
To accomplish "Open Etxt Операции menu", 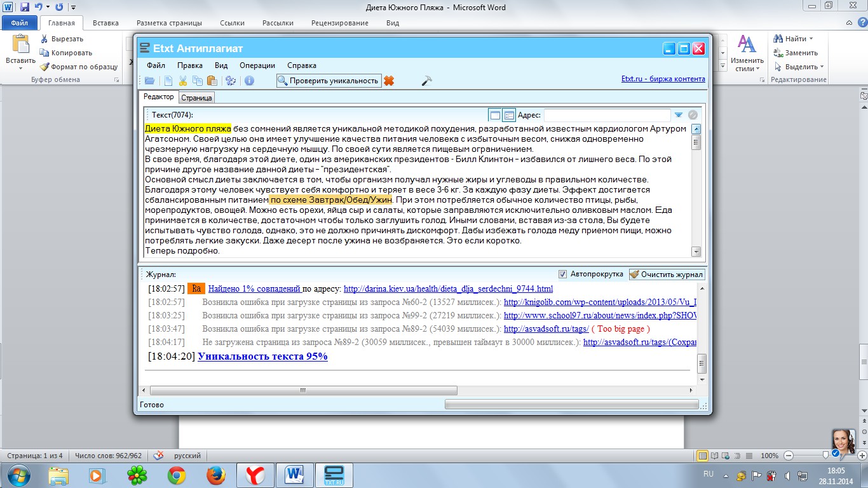I will (257, 65).
